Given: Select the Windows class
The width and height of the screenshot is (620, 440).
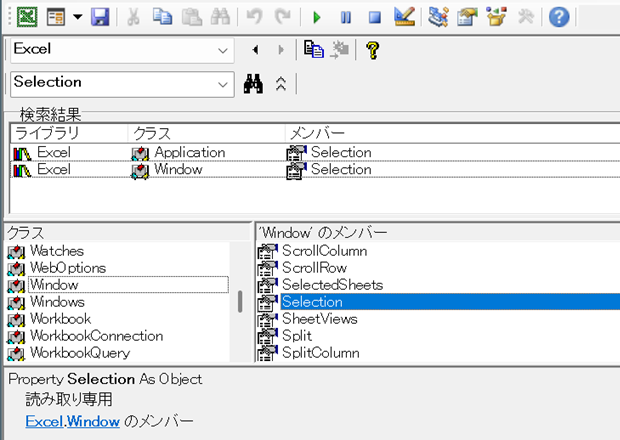Looking at the screenshot, I should pyautogui.click(x=57, y=302).
